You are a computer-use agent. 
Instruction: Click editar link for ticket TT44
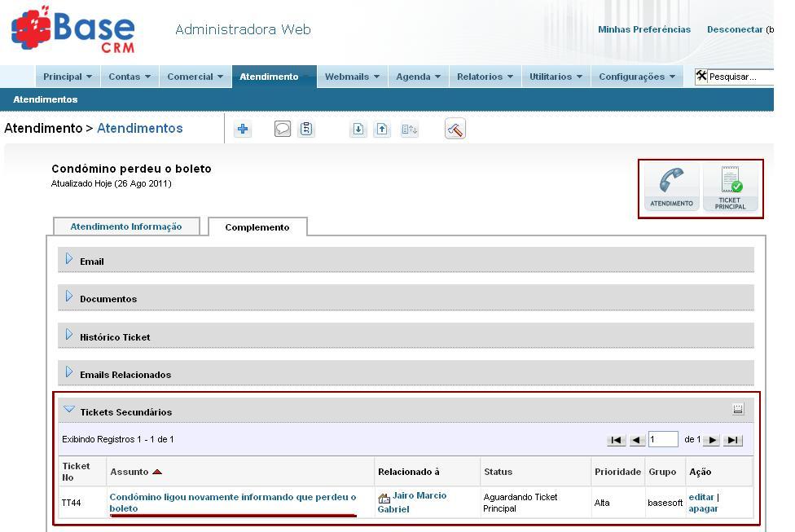[x=701, y=497]
